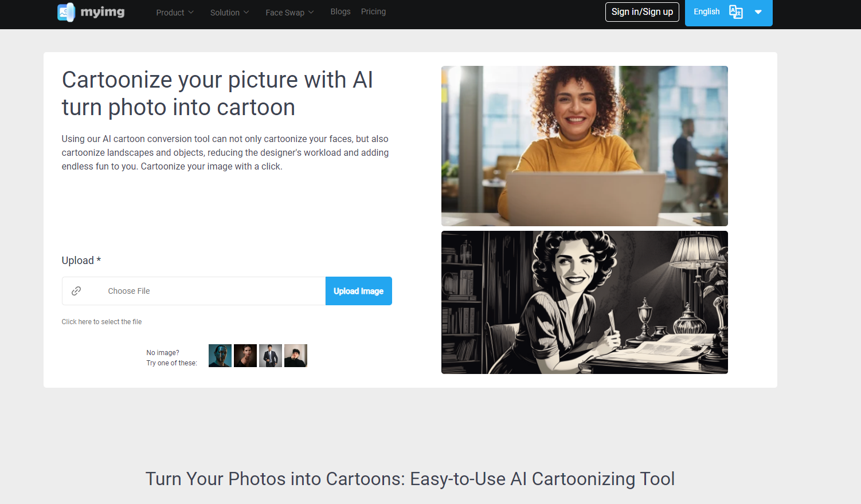Open the Face Swap dropdown menu

point(289,12)
